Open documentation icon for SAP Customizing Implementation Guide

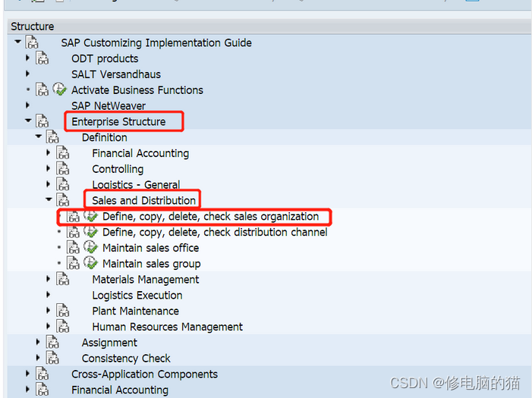pos(32,42)
